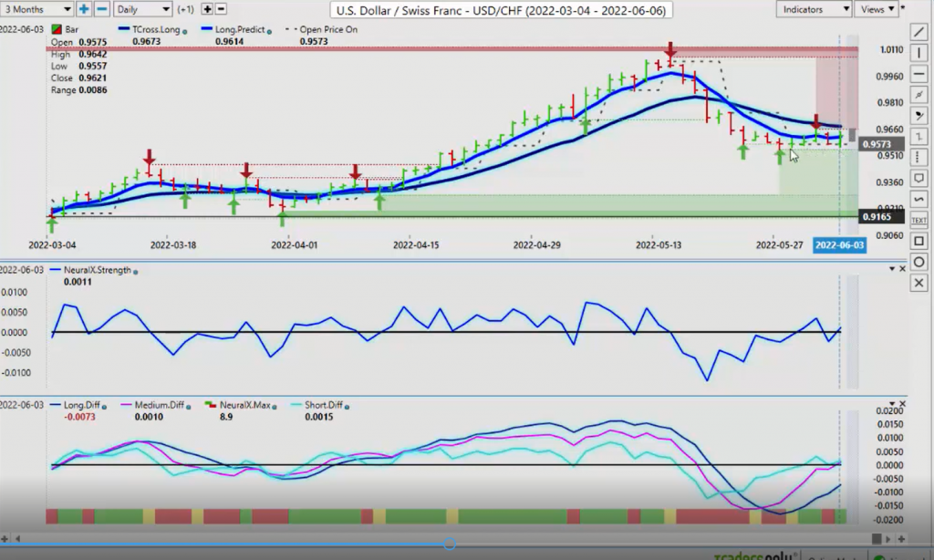Image resolution: width=934 pixels, height=560 pixels.
Task: Select the TEXT annotation tool
Action: coord(919,220)
